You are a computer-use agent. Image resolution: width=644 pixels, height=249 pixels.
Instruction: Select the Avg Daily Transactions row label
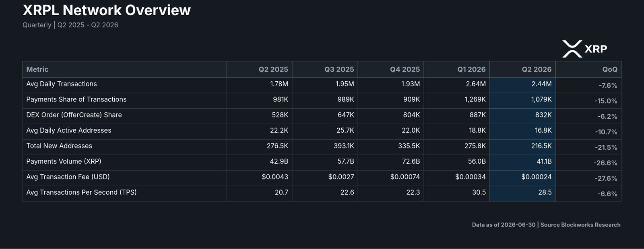62,84
